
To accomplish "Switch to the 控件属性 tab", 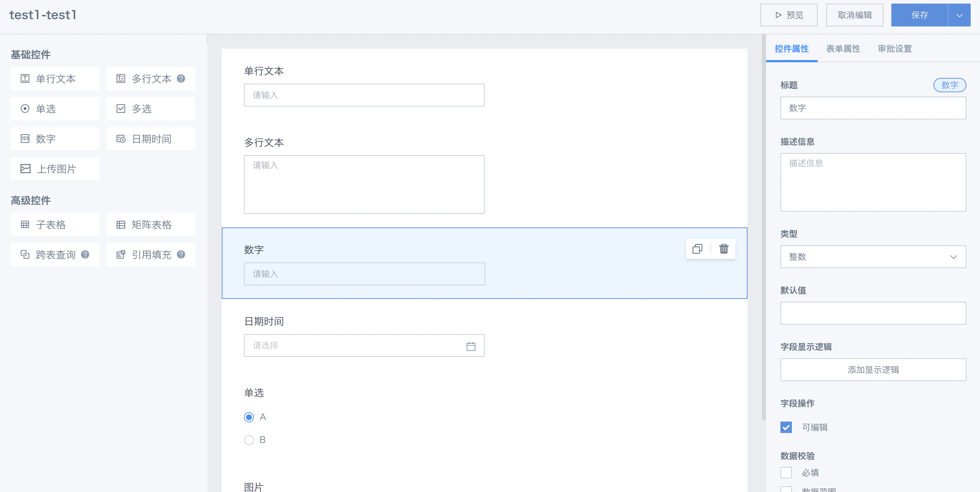I will click(x=791, y=49).
